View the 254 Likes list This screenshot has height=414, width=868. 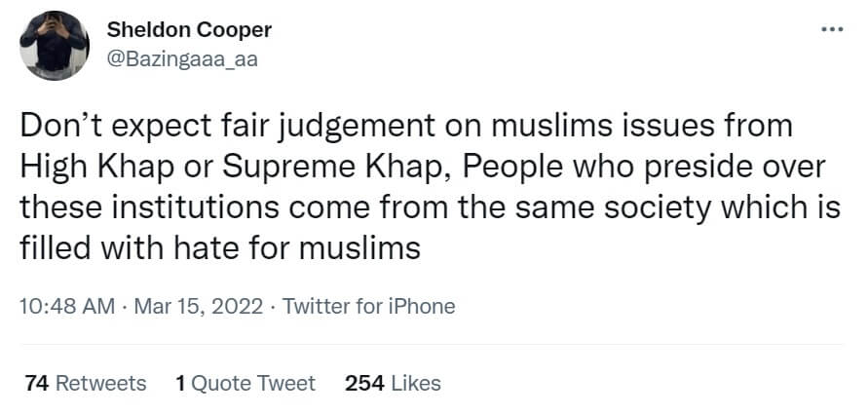[x=393, y=383]
